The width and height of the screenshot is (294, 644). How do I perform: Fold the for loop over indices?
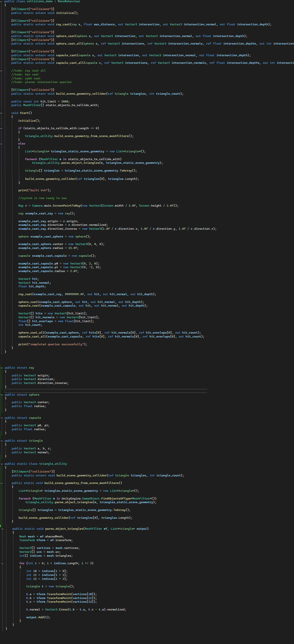pyautogui.click(x=2, y=563)
